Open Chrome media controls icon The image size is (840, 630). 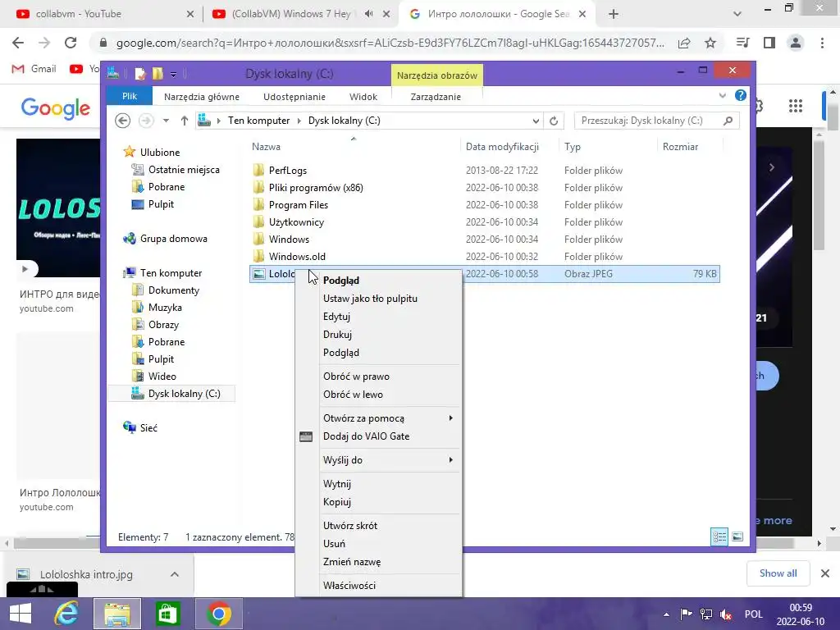(742, 43)
